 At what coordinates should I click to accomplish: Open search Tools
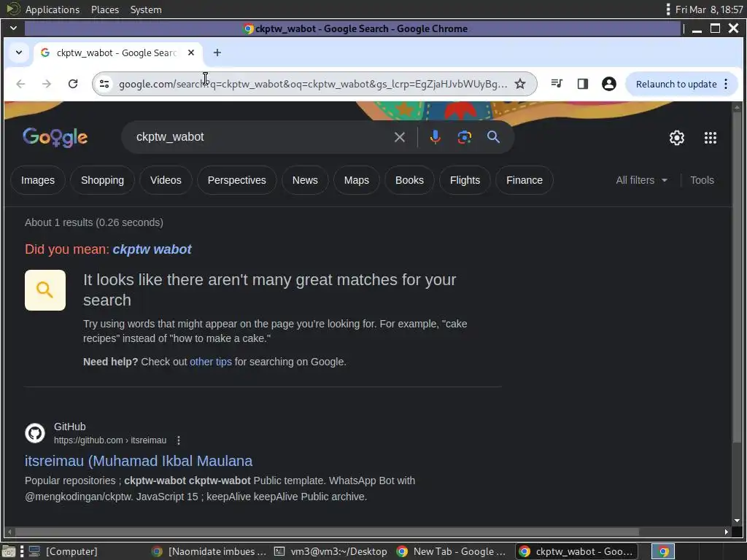(x=702, y=180)
